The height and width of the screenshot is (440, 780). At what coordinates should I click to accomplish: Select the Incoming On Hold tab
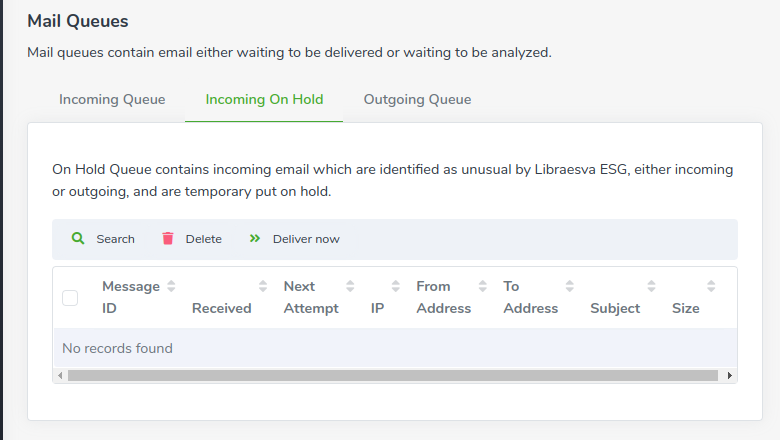coord(264,99)
